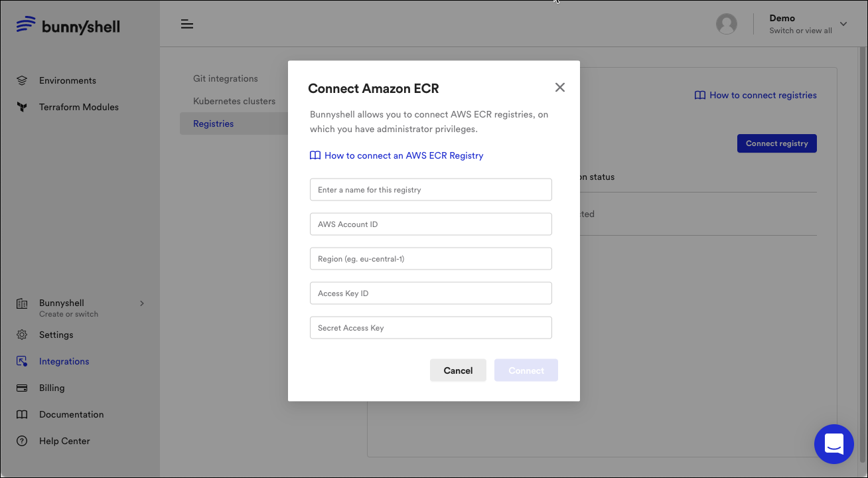Image resolution: width=868 pixels, height=478 pixels.
Task: Click the Settings gear icon
Action: pos(22,335)
